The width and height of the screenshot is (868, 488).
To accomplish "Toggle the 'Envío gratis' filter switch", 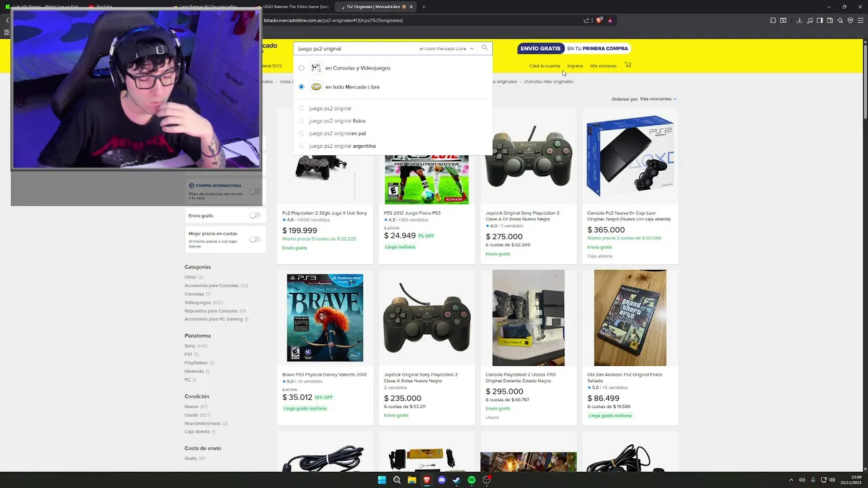I will (254, 216).
